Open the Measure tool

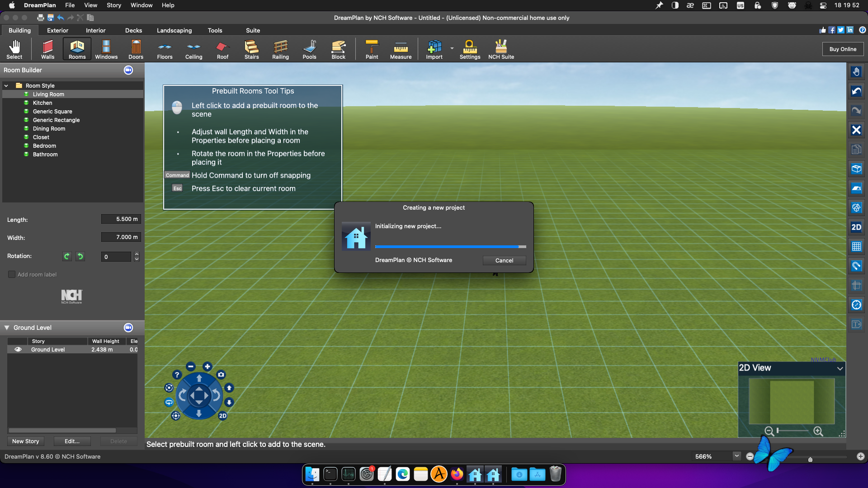401,49
